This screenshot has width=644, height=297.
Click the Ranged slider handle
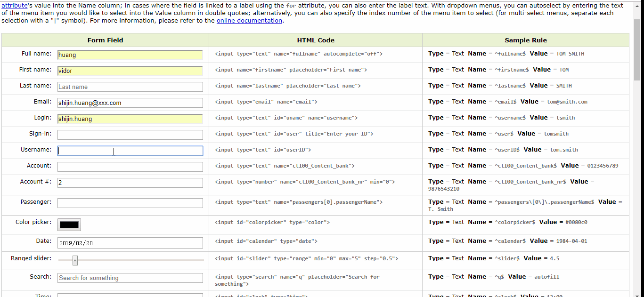(75, 260)
